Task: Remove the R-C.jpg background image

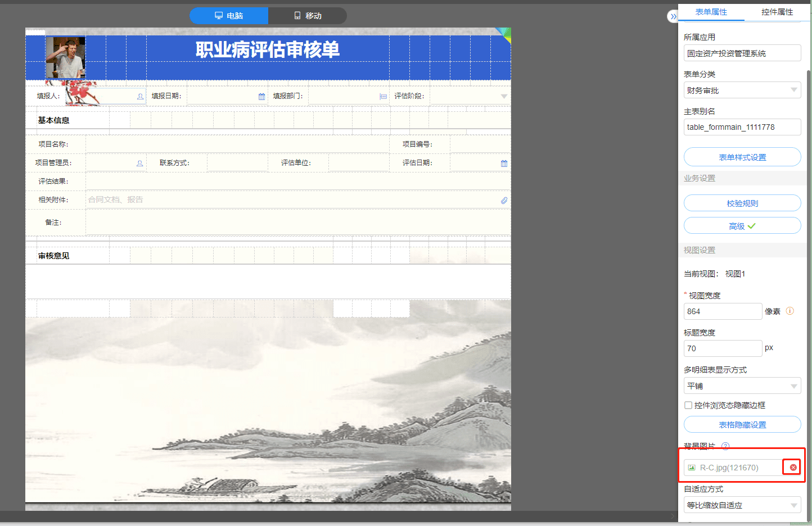Action: tap(793, 468)
